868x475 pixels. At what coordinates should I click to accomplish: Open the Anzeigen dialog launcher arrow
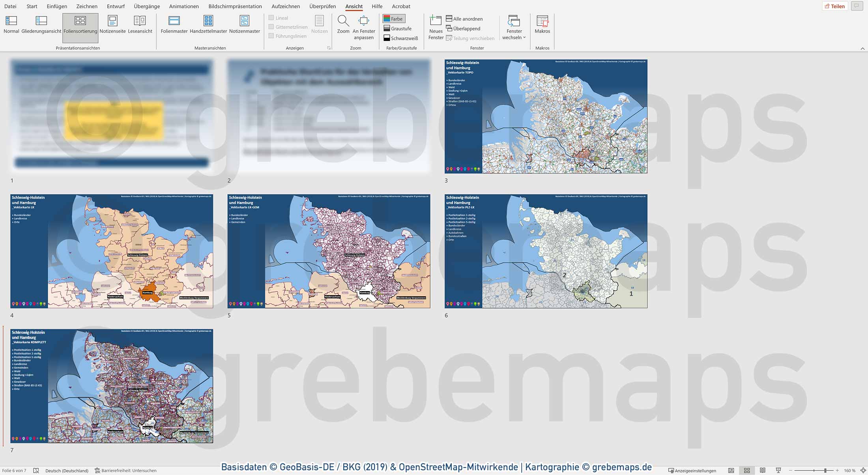click(x=329, y=47)
